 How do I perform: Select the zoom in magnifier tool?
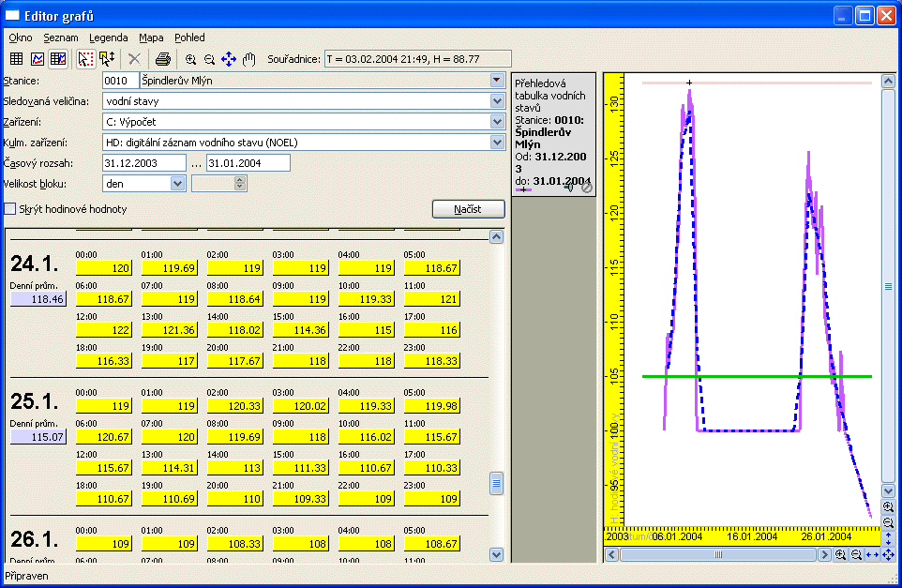coord(191,59)
